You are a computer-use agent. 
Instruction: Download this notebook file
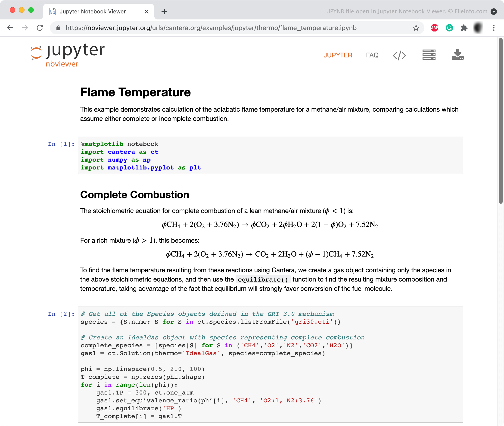pos(458,54)
